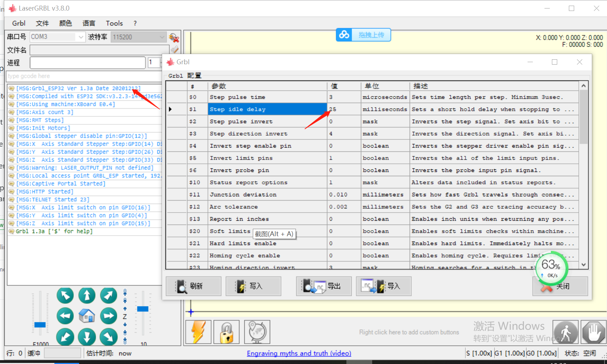This screenshot has width=607, height=364.
Task: Click the 63% network speed widget
Action: point(552,268)
